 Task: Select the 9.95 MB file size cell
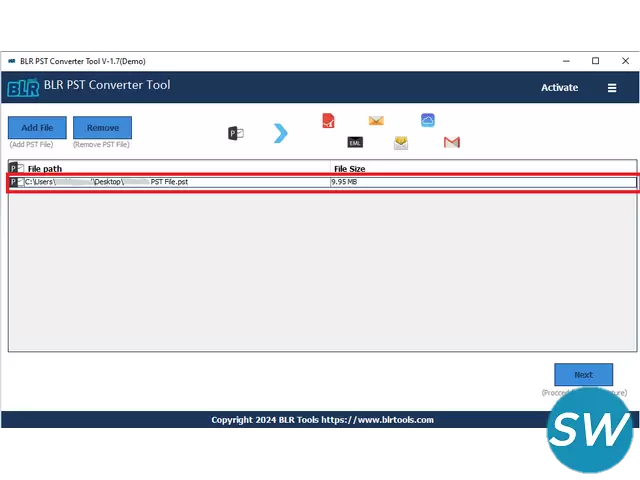344,182
